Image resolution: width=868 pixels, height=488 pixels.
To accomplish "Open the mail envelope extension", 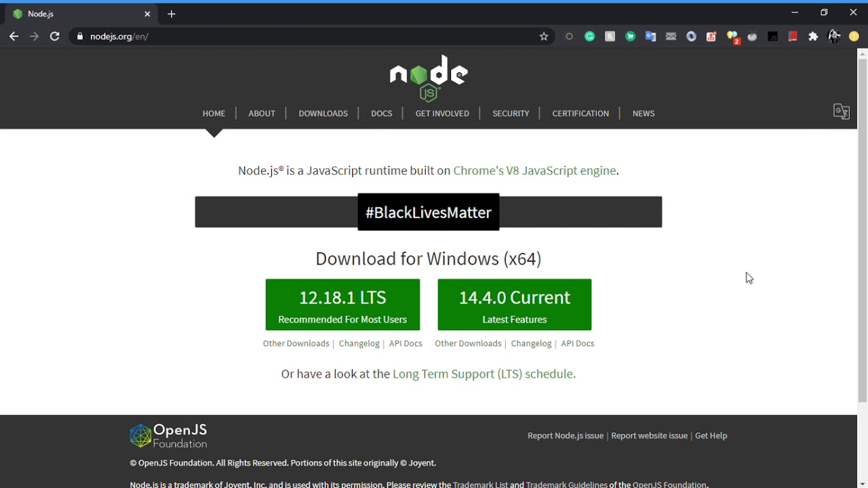I will [x=671, y=37].
